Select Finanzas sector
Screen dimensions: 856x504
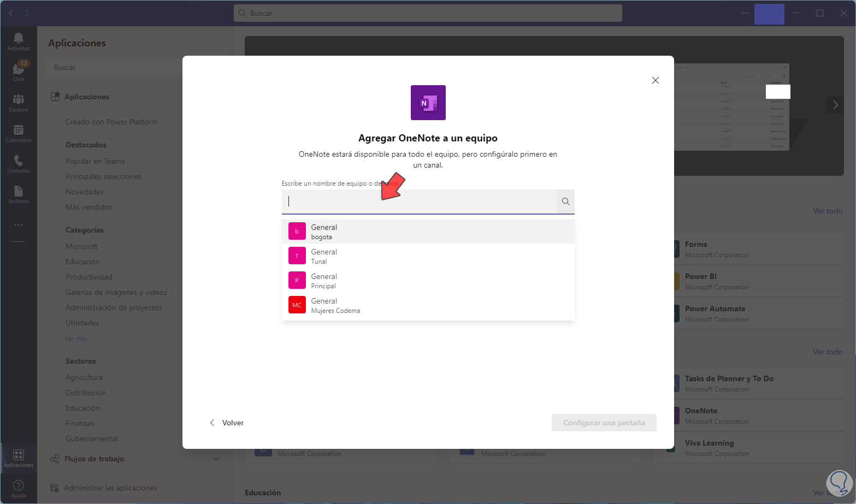point(80,423)
